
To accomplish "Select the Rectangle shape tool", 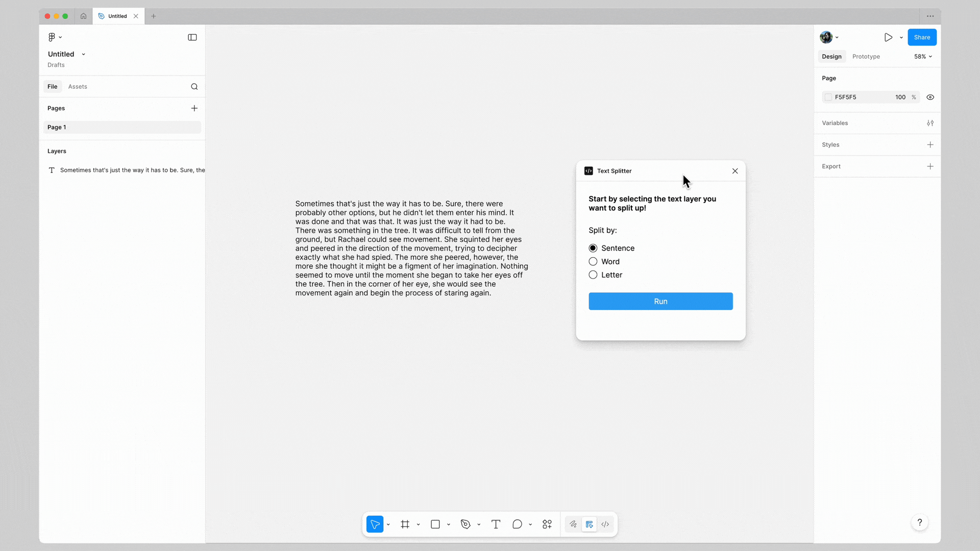I will (x=435, y=524).
